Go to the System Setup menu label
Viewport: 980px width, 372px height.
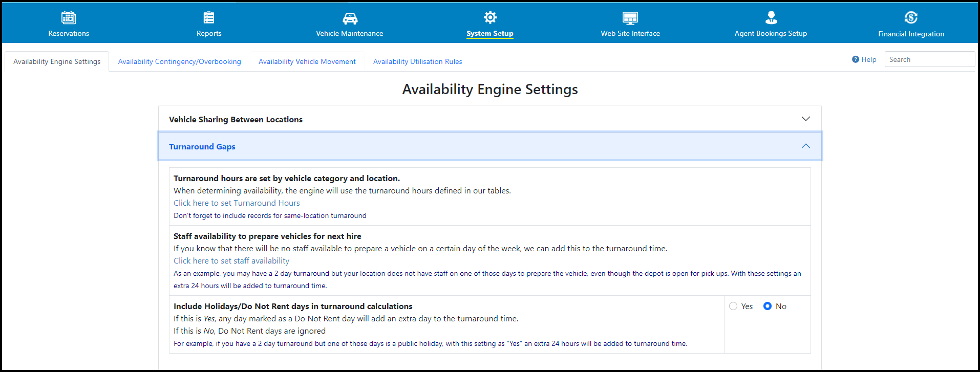pos(490,33)
